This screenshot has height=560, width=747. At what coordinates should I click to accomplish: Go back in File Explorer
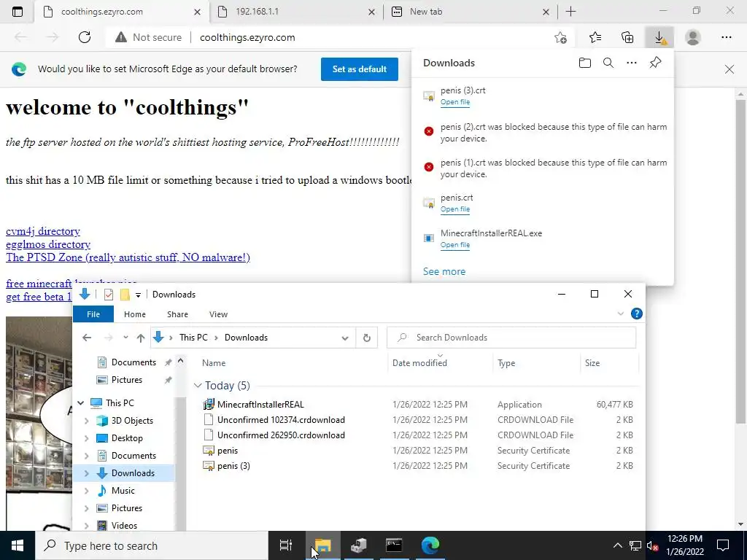click(x=86, y=338)
